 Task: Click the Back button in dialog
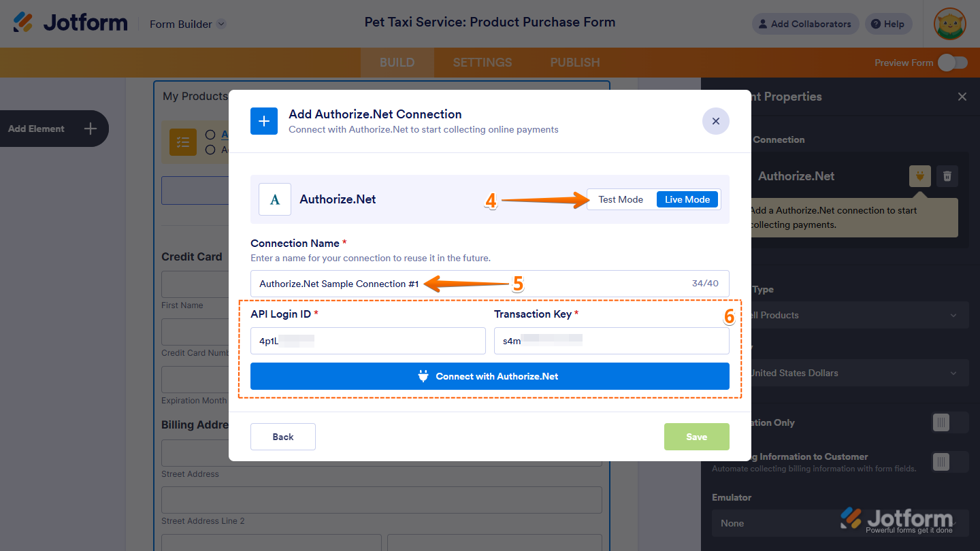click(283, 437)
